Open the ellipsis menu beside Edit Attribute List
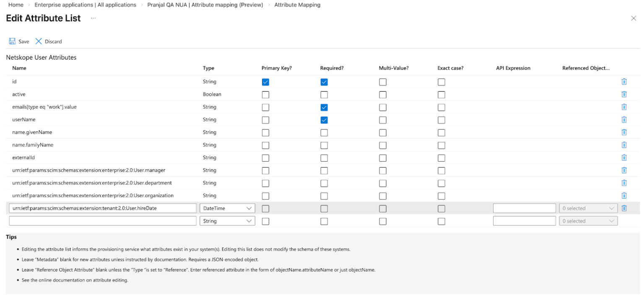 pyautogui.click(x=93, y=18)
